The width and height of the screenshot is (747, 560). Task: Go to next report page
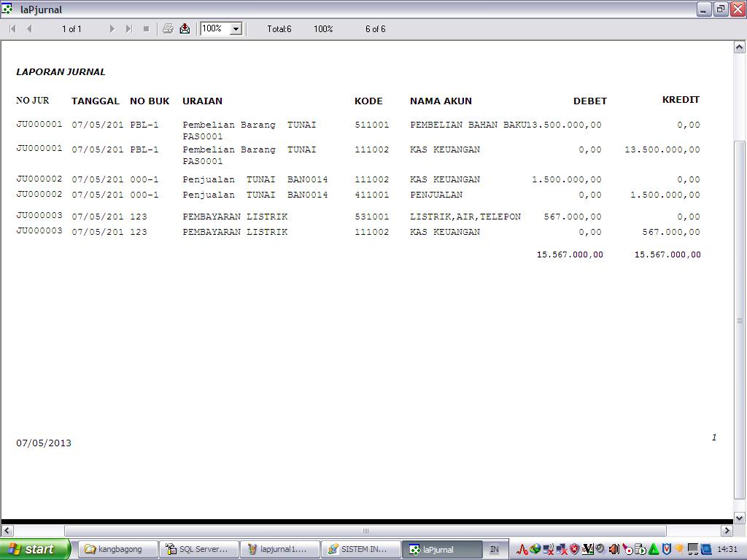(x=112, y=28)
